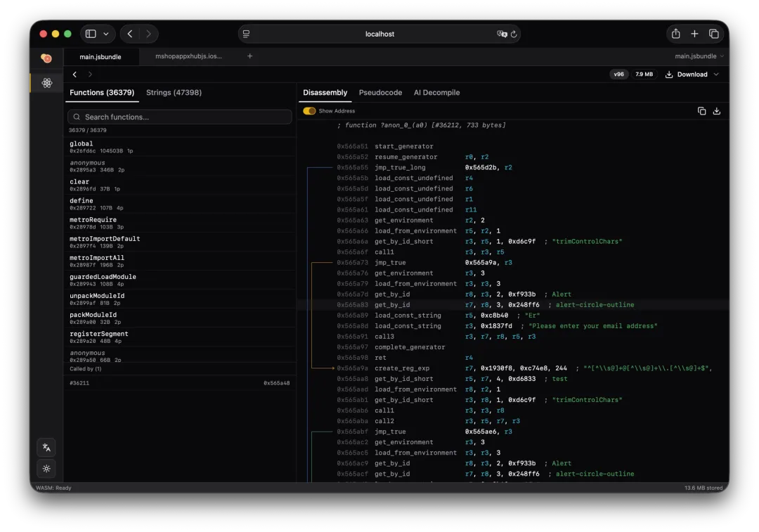Select the complete_generator instruction line
The width and height of the screenshot is (759, 532).
(x=513, y=347)
